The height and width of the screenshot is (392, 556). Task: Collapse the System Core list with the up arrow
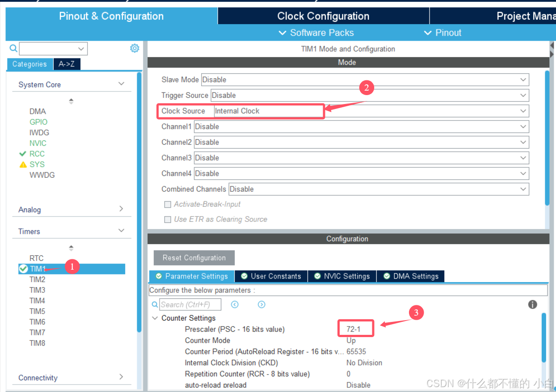pos(71,101)
